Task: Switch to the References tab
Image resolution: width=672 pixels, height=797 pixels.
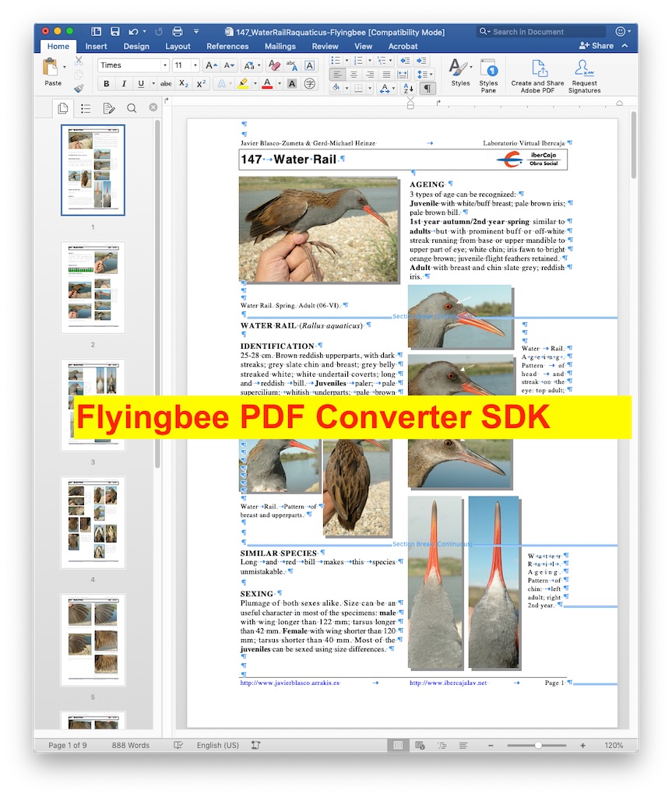Action: 227,46
